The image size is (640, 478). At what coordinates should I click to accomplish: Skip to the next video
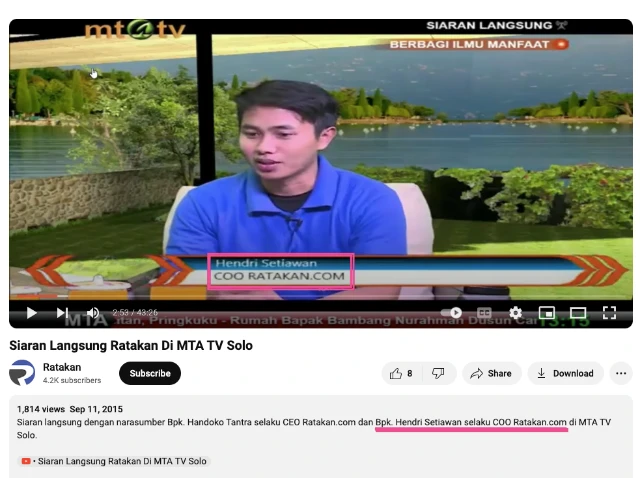[x=62, y=313]
